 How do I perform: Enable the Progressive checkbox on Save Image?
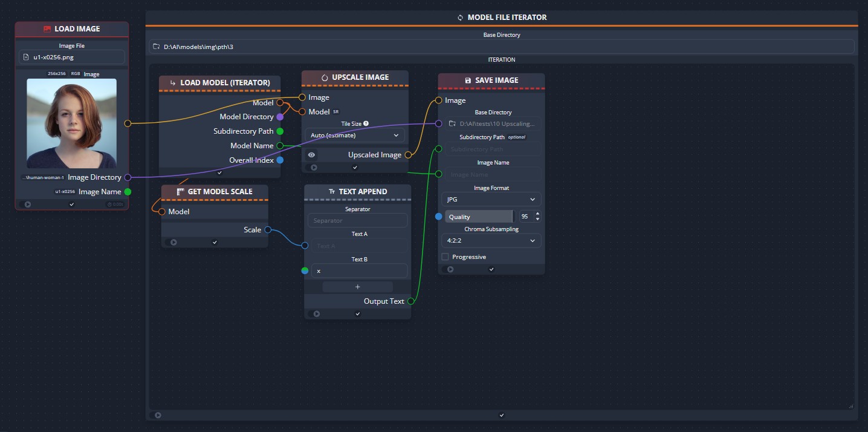point(445,257)
